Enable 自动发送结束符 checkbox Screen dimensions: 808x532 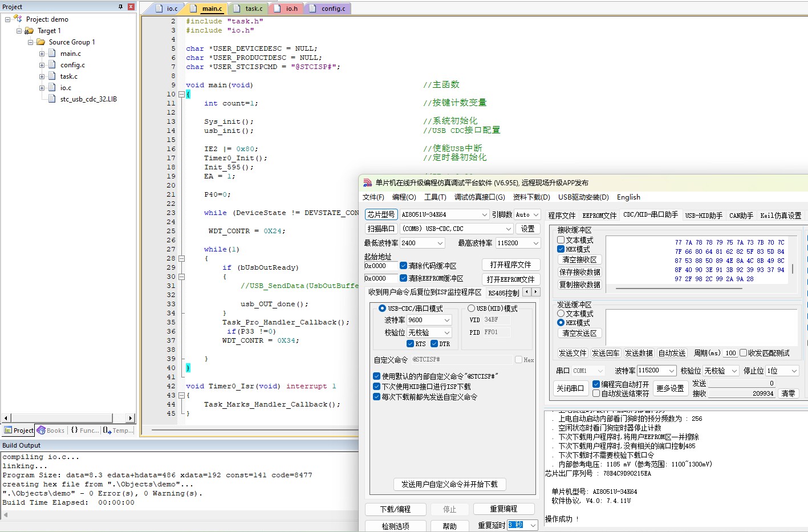596,393
